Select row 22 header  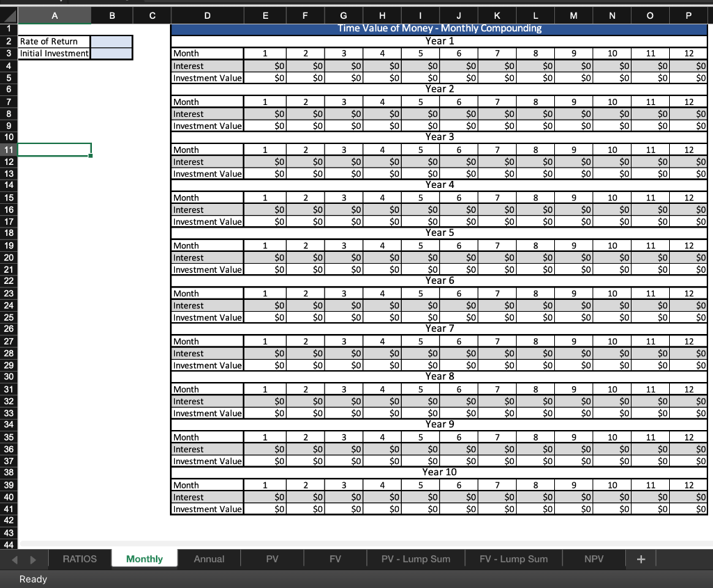pyautogui.click(x=8, y=281)
